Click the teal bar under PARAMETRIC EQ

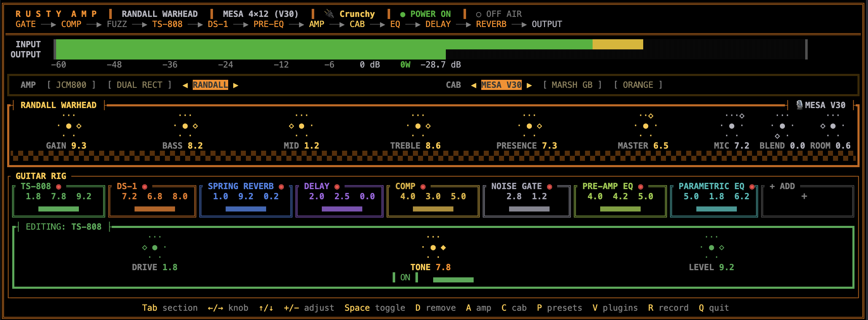click(717, 209)
